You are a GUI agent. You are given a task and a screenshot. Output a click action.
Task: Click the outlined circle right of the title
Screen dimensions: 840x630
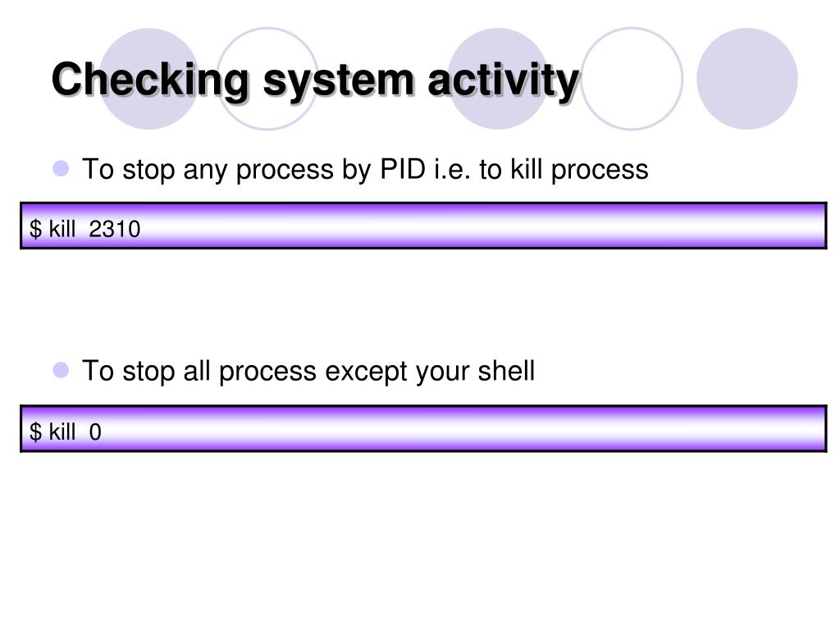tap(632, 79)
